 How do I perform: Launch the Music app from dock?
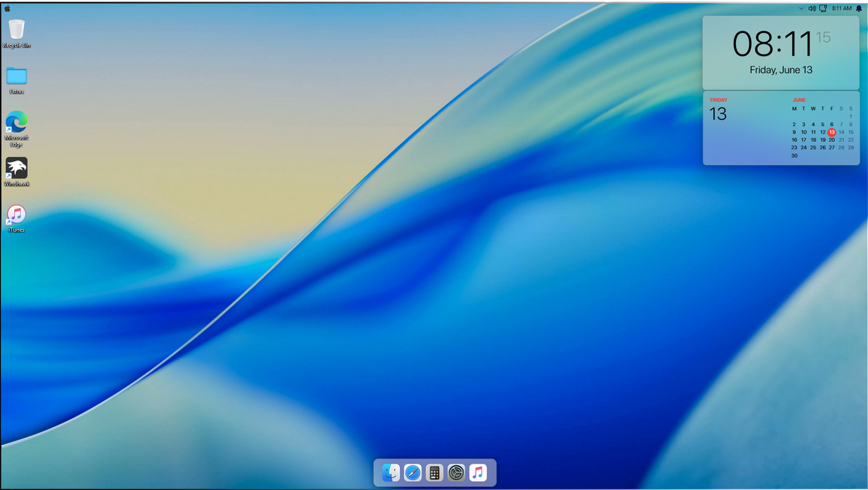[478, 473]
